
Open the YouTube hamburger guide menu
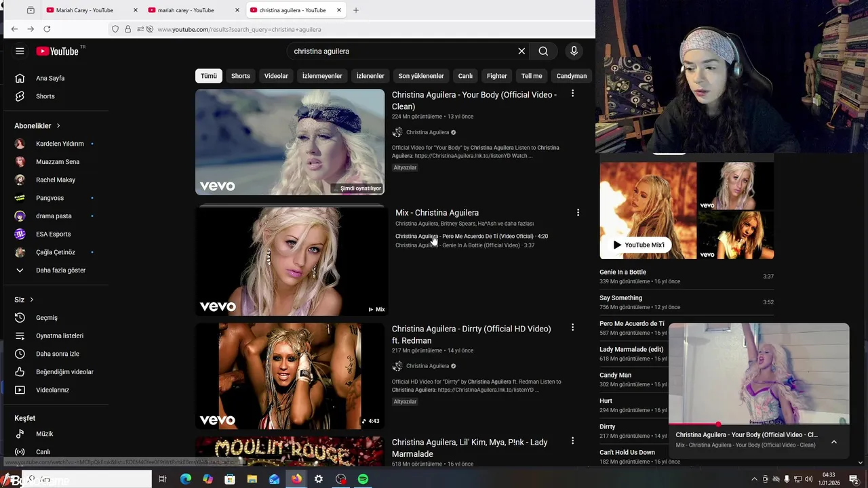[20, 51]
